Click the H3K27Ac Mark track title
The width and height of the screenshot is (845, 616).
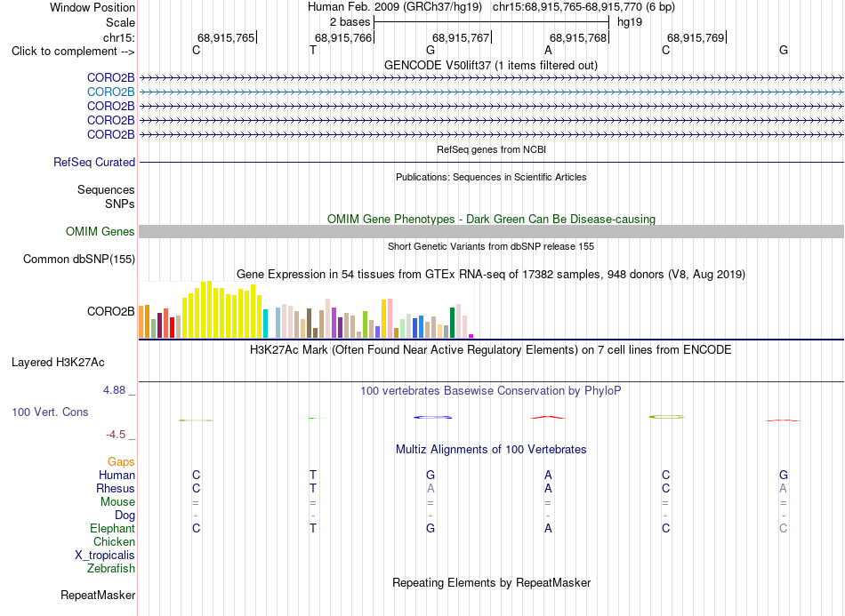point(491,349)
